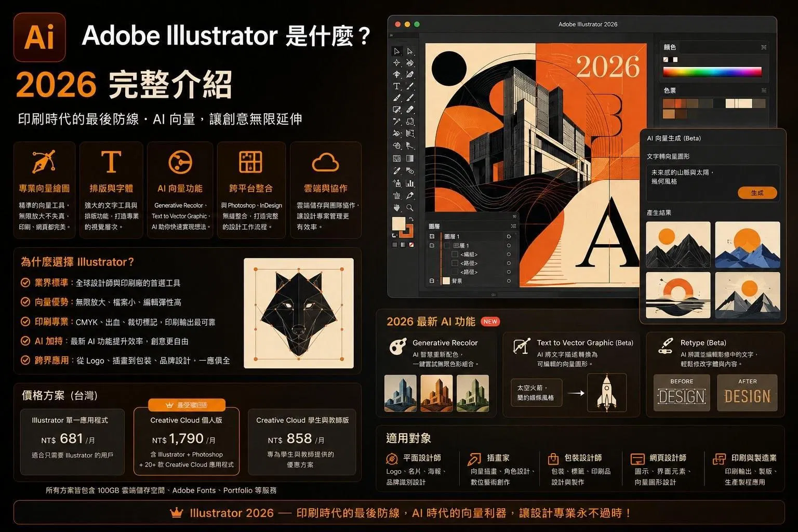Screen dimensions: 798x532
Task: Click target circle of top-level 圖層 1 row
Action: pos(509,236)
